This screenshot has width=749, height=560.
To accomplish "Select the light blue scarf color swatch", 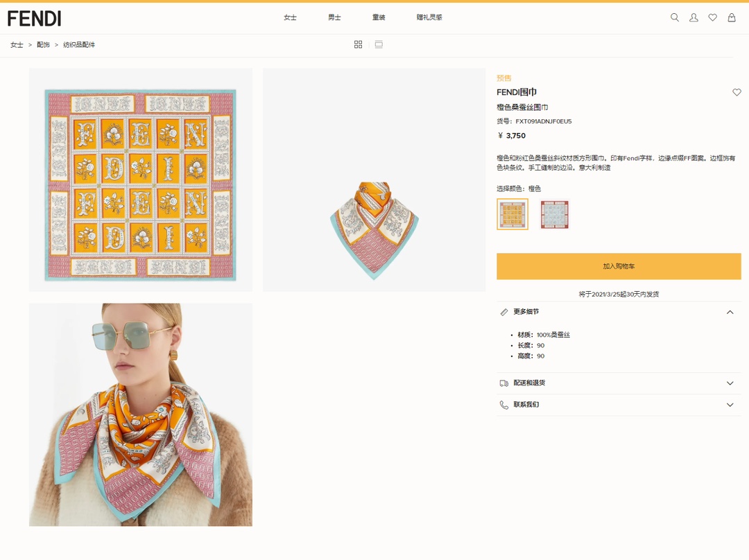I will (x=554, y=214).
